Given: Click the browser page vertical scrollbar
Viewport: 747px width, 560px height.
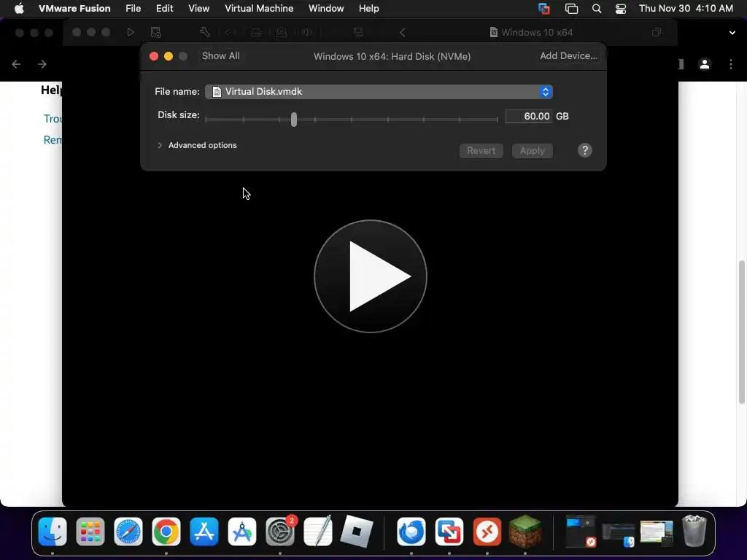Looking at the screenshot, I should coord(741,332).
